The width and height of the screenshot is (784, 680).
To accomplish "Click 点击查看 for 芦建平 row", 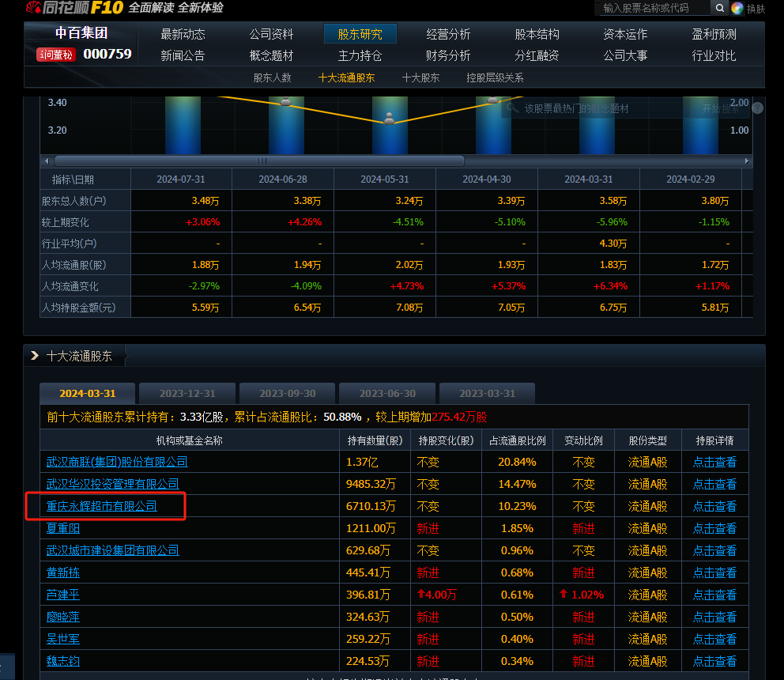I will (x=714, y=595).
